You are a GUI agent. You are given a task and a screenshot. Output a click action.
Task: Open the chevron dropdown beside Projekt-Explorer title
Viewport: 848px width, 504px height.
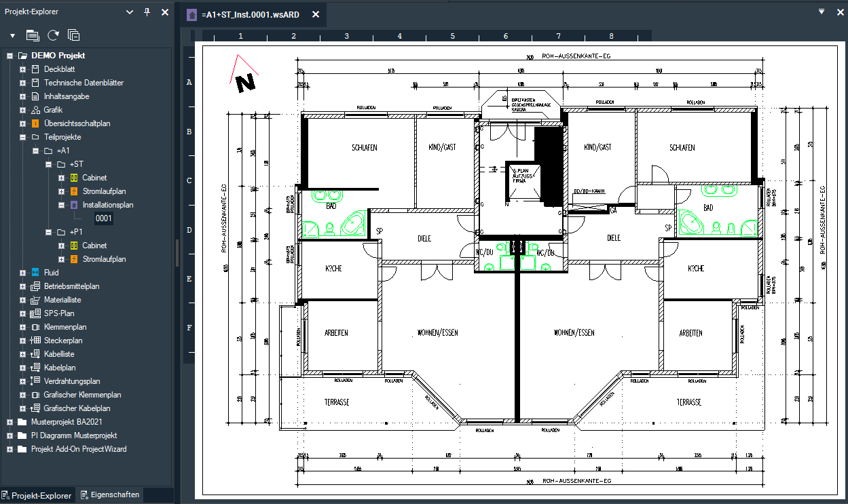pos(128,12)
